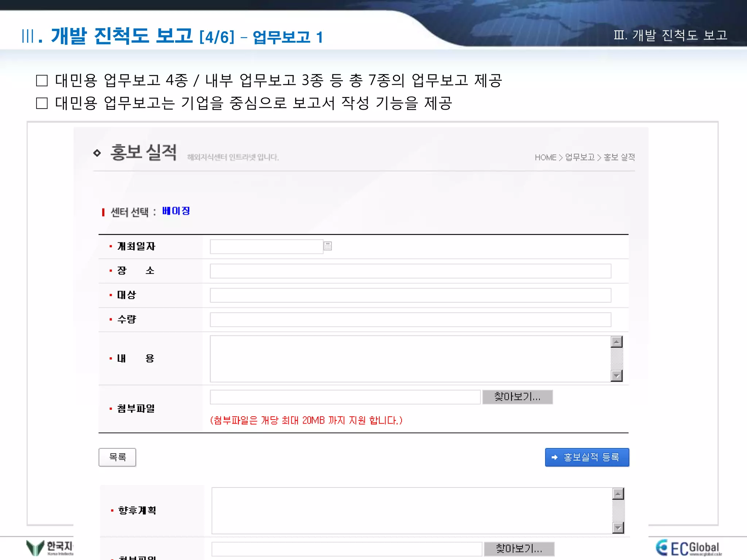This screenshot has width=747, height=560.
Task: Select the 베이징 center link
Action: point(176,211)
